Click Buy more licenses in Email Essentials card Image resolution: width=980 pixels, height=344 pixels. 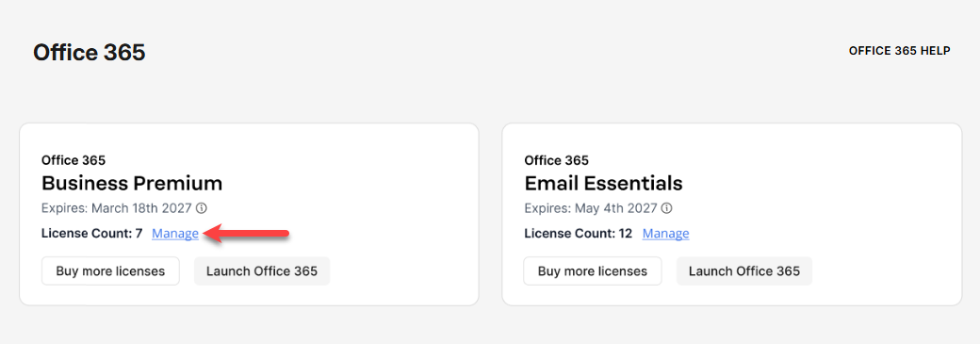point(593,270)
